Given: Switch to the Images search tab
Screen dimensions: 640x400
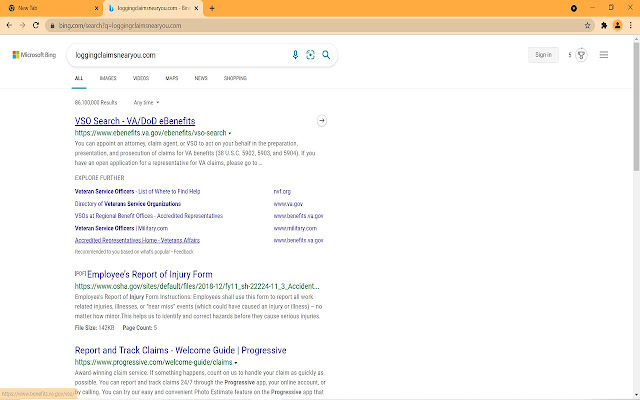Looking at the screenshot, I should pyautogui.click(x=108, y=77).
